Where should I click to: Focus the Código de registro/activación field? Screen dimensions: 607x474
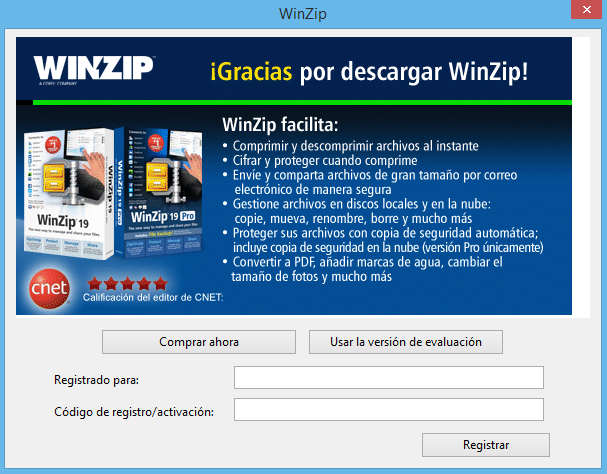tap(389, 410)
